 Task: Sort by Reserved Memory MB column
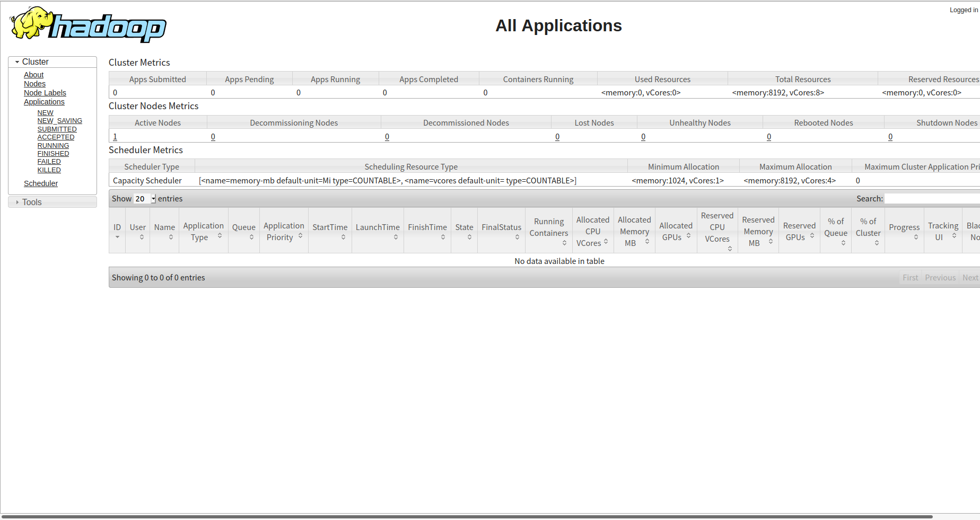758,230
